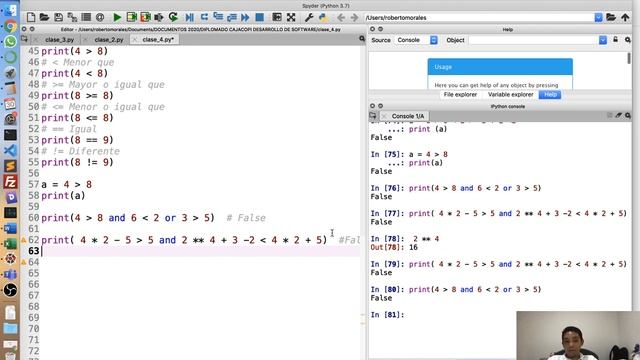Screen dimensions: 640x360
Task: Click Help pane vertical scrollbar
Action: pyautogui.click(x=629, y=58)
